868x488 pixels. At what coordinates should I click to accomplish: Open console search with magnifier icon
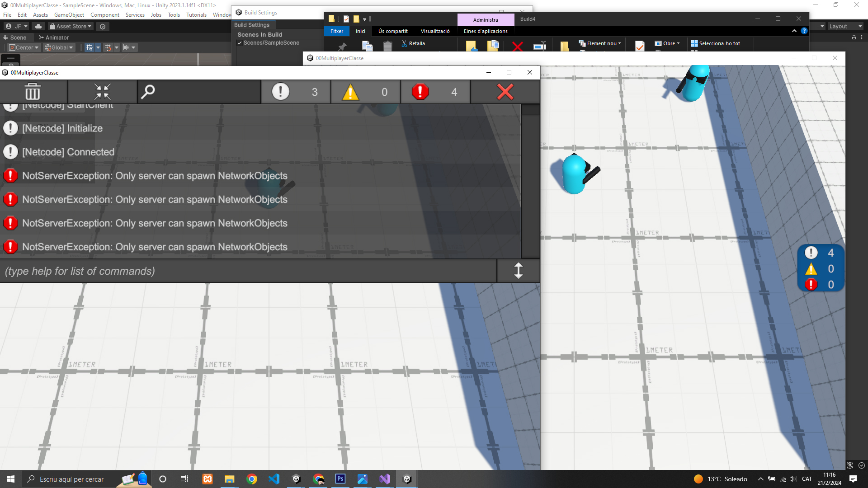coord(148,92)
